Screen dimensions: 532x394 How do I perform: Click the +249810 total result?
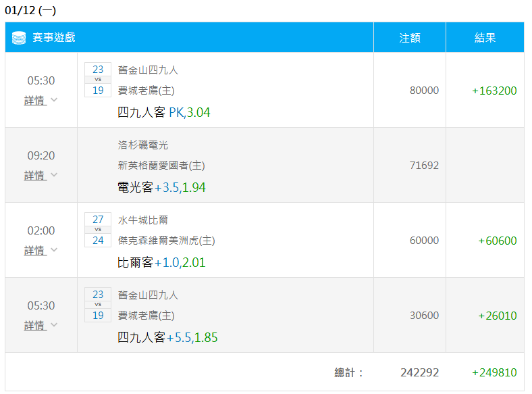pyautogui.click(x=494, y=372)
